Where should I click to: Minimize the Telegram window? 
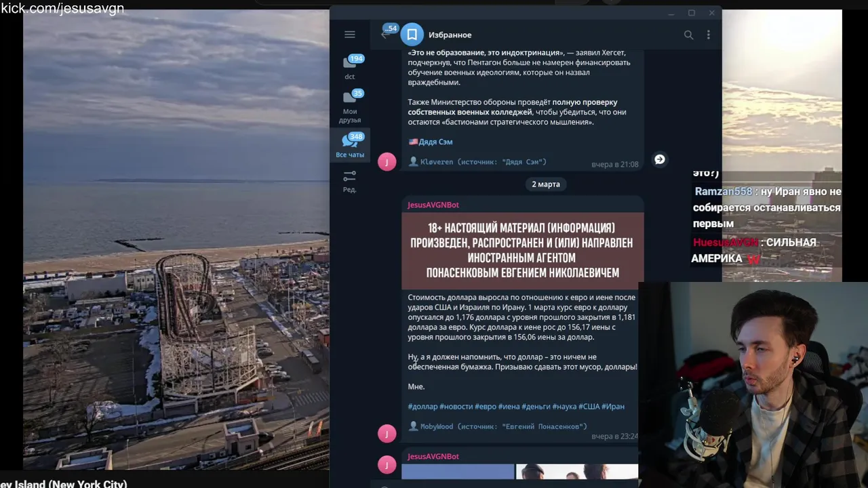coord(671,13)
